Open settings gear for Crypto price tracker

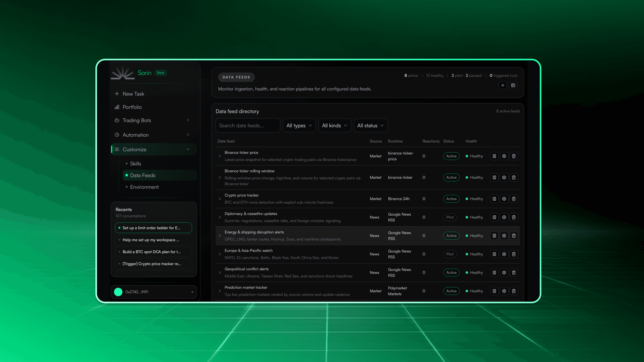point(504,199)
